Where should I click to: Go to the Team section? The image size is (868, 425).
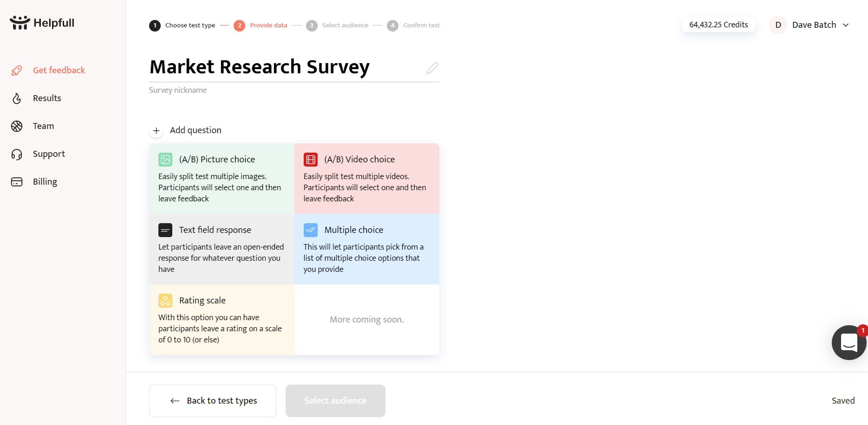pos(43,126)
